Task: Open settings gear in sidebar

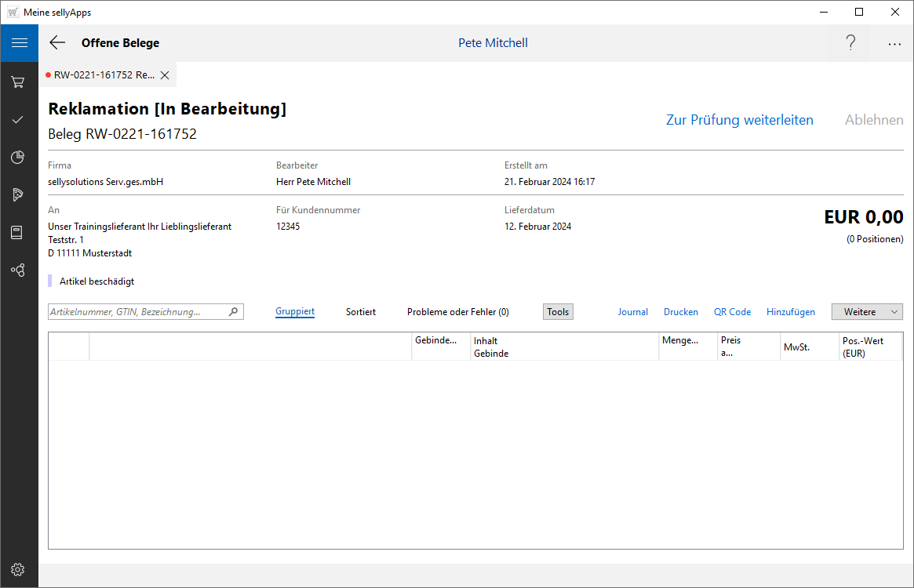Action: (18, 569)
